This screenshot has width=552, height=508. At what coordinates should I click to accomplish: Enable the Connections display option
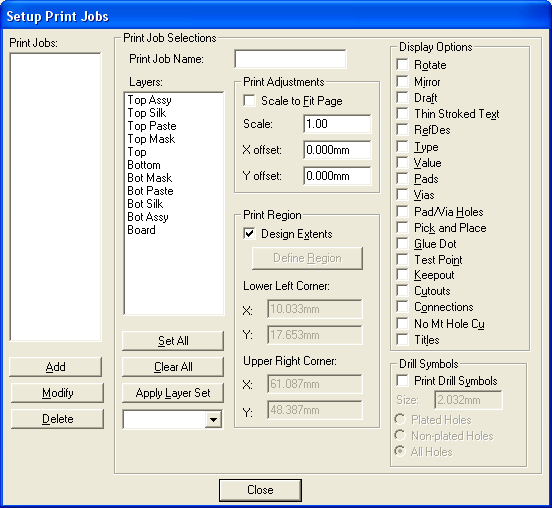point(402,306)
